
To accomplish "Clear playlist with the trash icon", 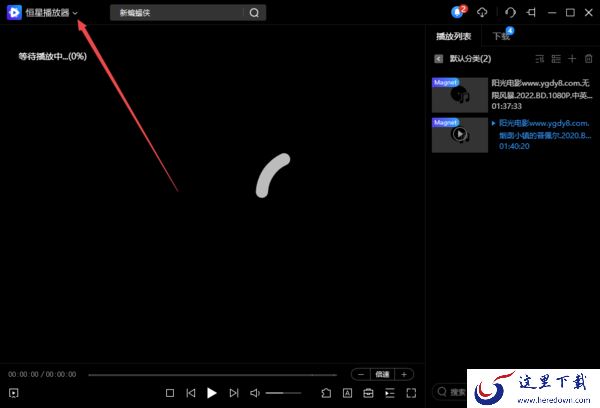I will click(x=589, y=59).
